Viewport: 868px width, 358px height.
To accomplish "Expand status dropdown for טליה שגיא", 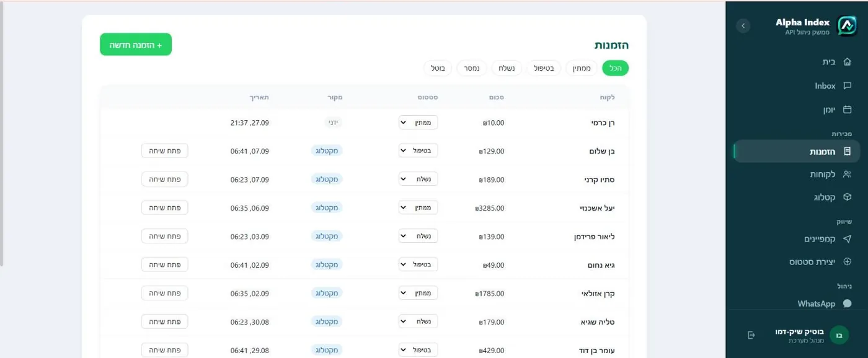I will 418,322.
